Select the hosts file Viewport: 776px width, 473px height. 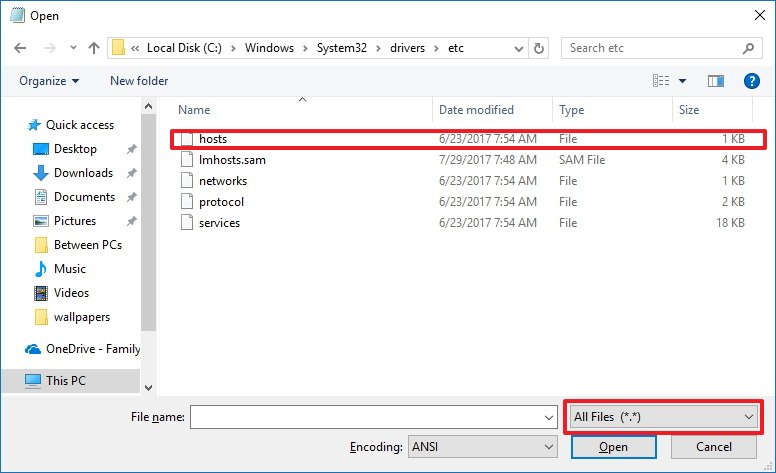[x=213, y=139]
